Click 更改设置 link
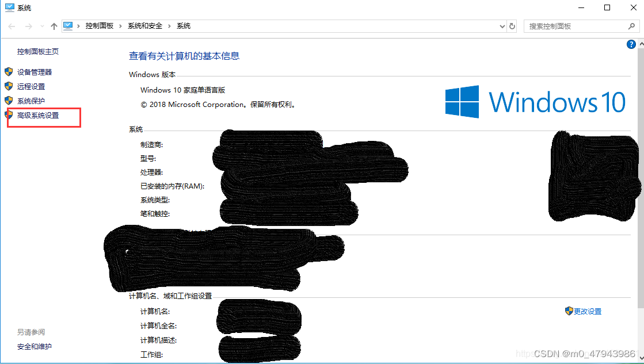 tap(588, 312)
